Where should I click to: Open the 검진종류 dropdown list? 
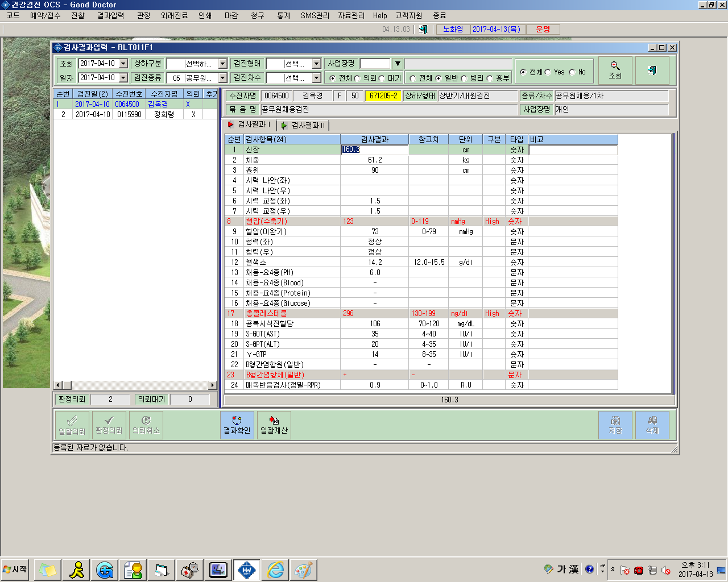222,78
